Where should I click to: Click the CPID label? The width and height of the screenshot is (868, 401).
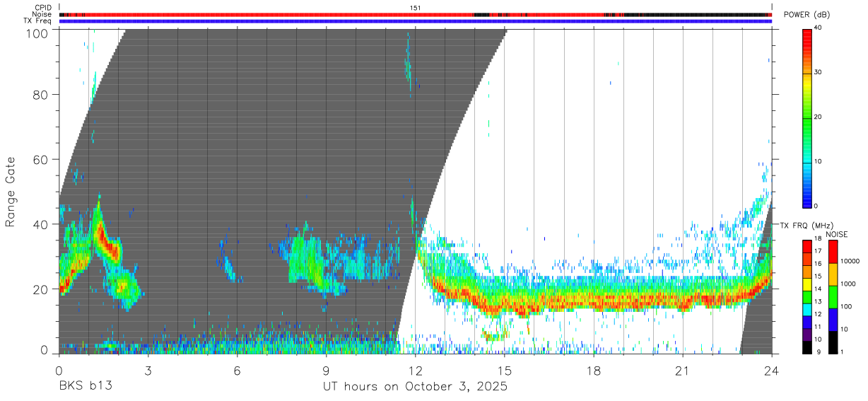click(42, 8)
